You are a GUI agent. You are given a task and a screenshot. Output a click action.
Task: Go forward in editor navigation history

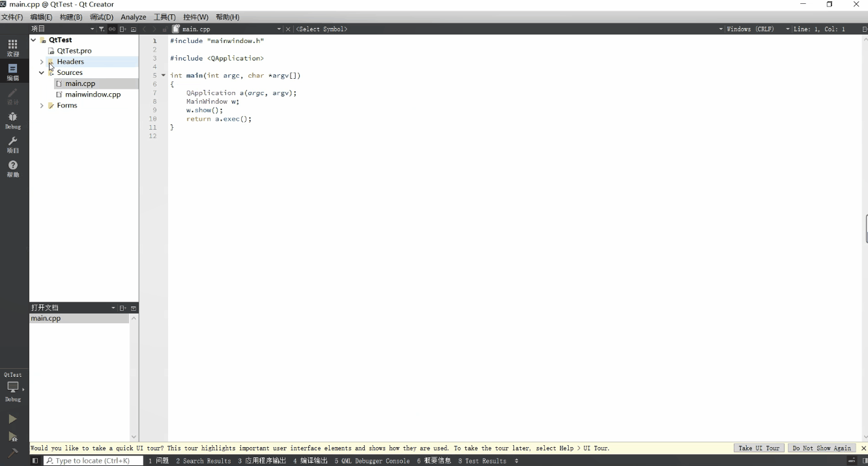[154, 29]
